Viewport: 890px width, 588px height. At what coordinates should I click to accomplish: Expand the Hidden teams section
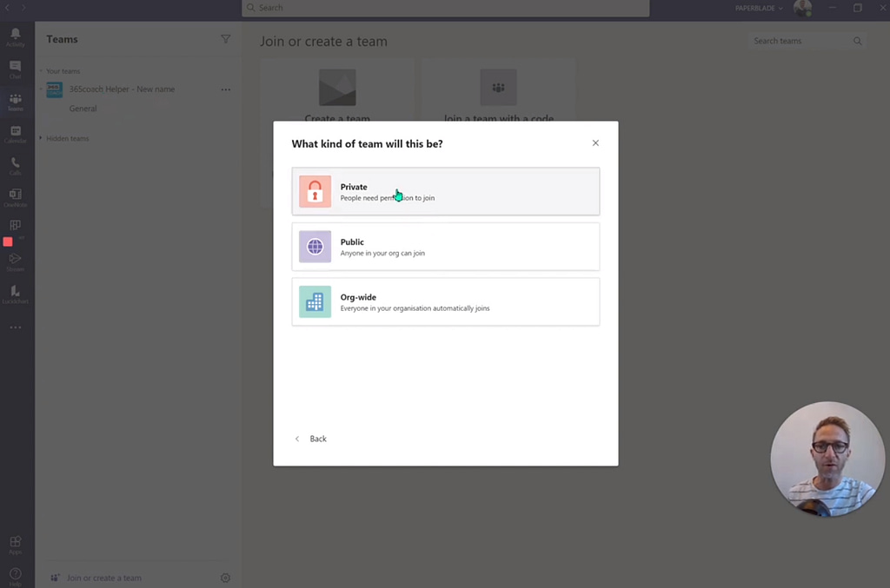point(67,139)
